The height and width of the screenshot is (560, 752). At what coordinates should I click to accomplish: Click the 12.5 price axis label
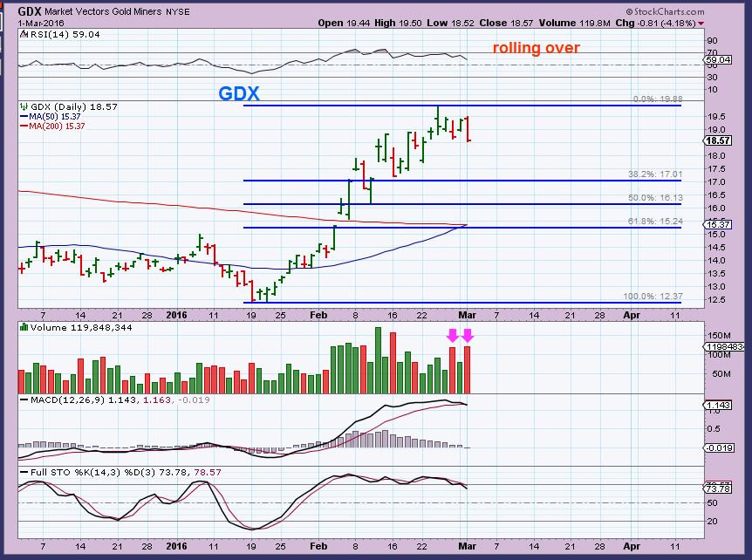click(x=715, y=300)
